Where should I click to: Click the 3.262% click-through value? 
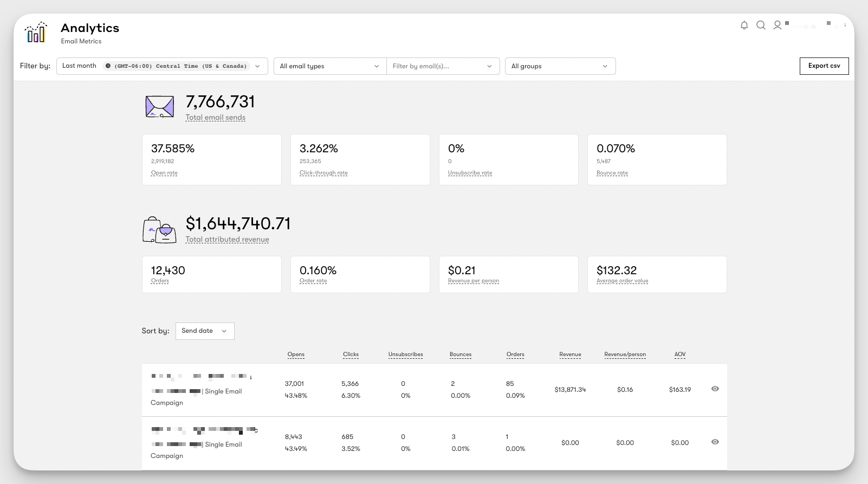click(x=319, y=149)
